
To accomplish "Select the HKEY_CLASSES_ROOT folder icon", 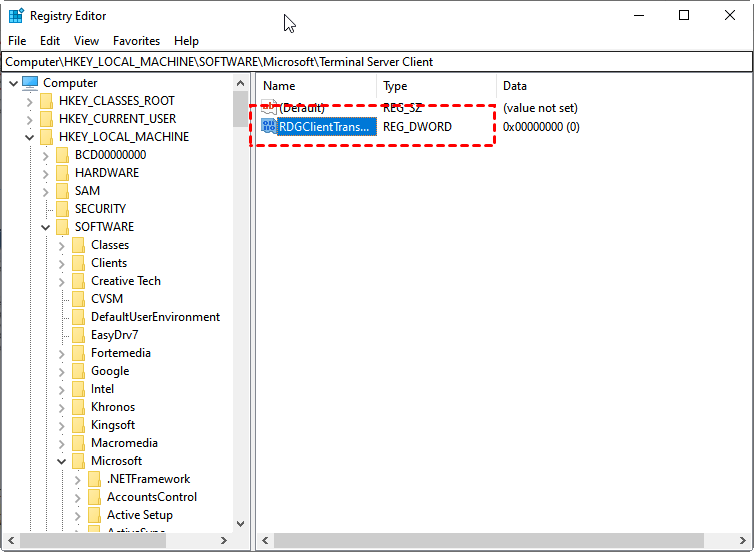I will [46, 101].
